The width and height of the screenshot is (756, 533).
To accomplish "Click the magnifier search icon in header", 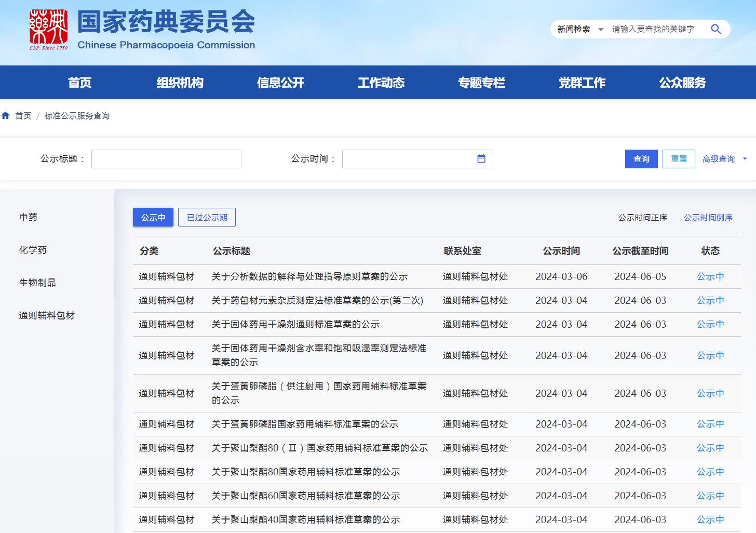I will coord(716,29).
